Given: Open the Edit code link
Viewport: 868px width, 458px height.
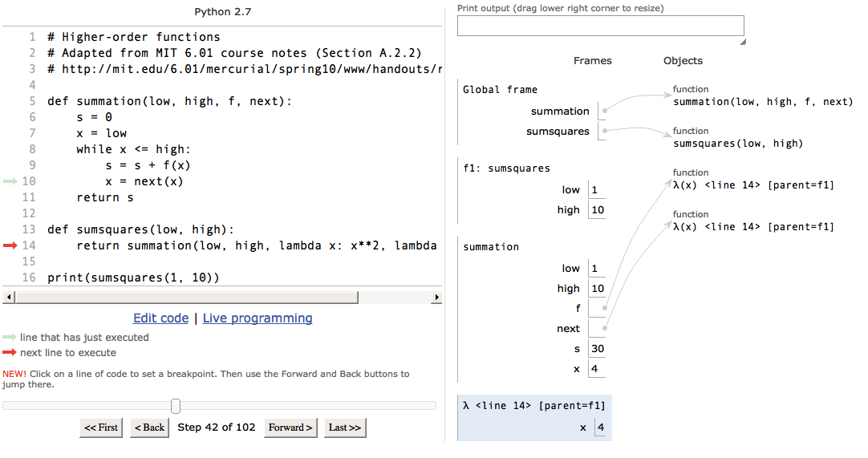Looking at the screenshot, I should pos(160,318).
